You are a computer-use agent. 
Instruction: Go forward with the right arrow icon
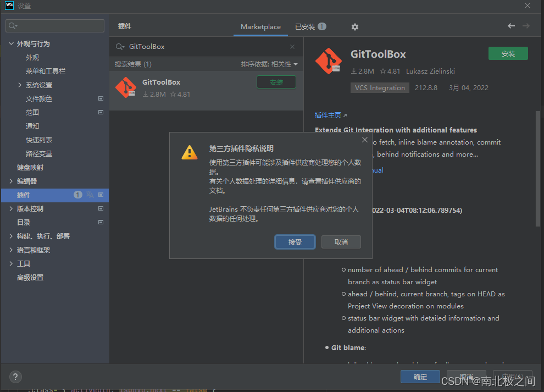pos(526,26)
